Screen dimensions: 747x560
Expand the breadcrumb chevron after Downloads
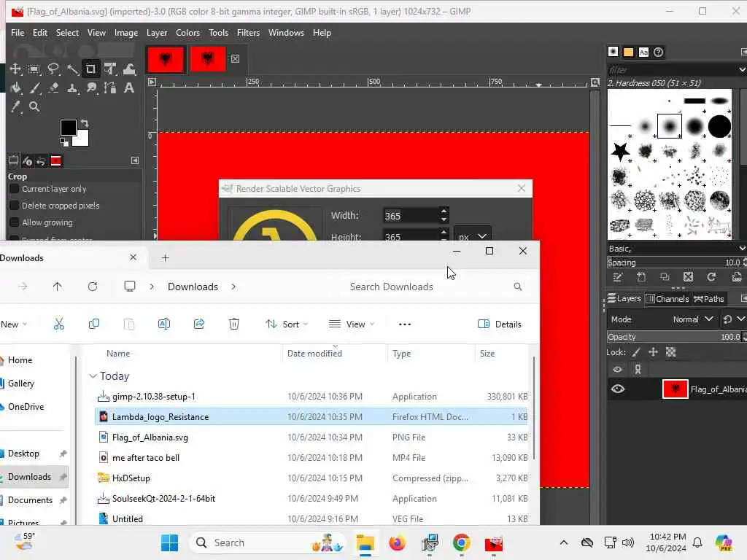233,287
